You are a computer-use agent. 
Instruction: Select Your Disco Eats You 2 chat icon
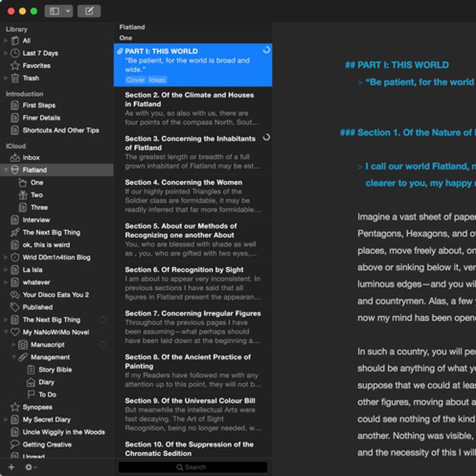15,295
